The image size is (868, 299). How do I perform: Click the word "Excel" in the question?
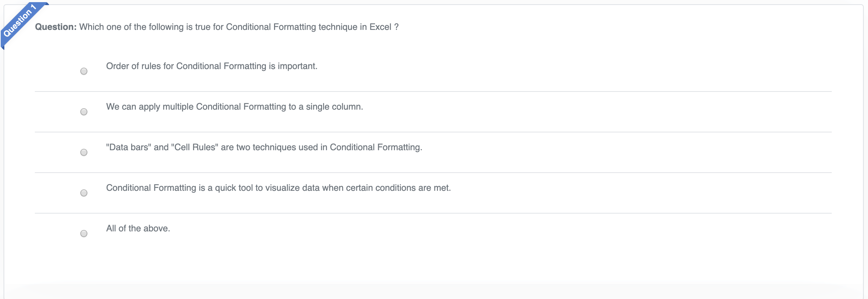tap(380, 27)
